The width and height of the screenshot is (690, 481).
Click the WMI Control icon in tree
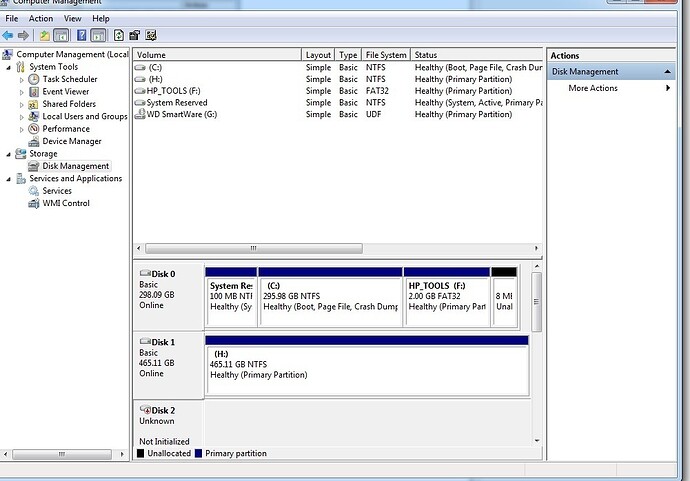pos(33,203)
